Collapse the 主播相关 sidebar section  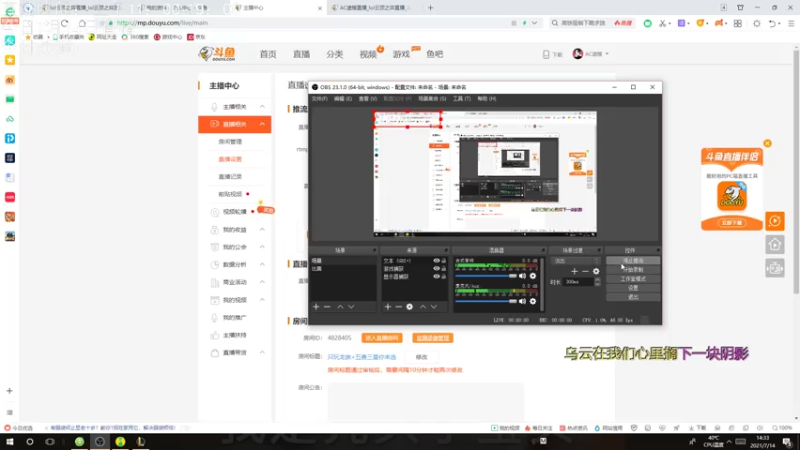[x=262, y=107]
